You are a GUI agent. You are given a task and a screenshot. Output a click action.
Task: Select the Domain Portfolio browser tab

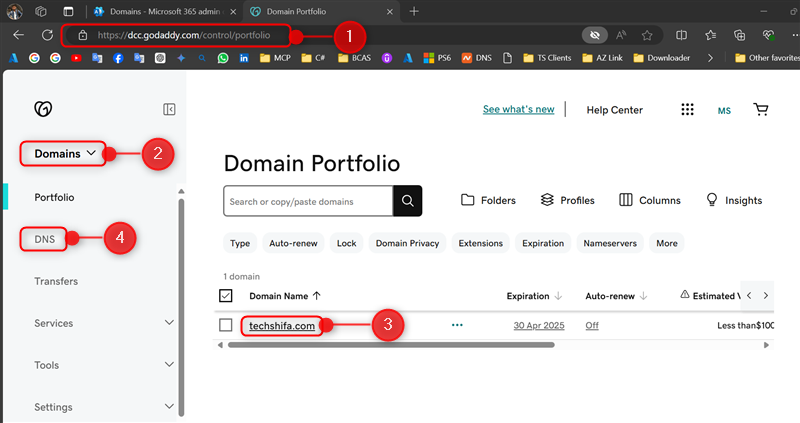pyautogui.click(x=321, y=11)
